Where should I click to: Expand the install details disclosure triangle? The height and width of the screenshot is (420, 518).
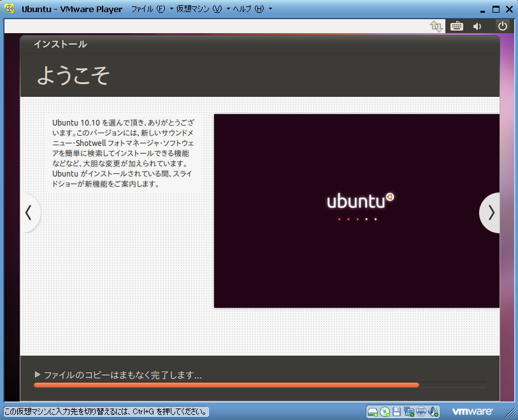point(38,374)
